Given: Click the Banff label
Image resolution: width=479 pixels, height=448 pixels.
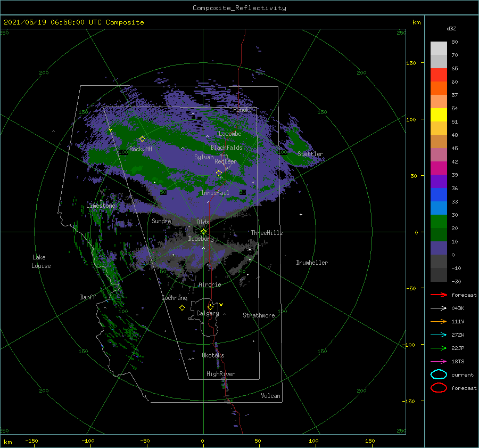Looking at the screenshot, I should click(88, 297).
